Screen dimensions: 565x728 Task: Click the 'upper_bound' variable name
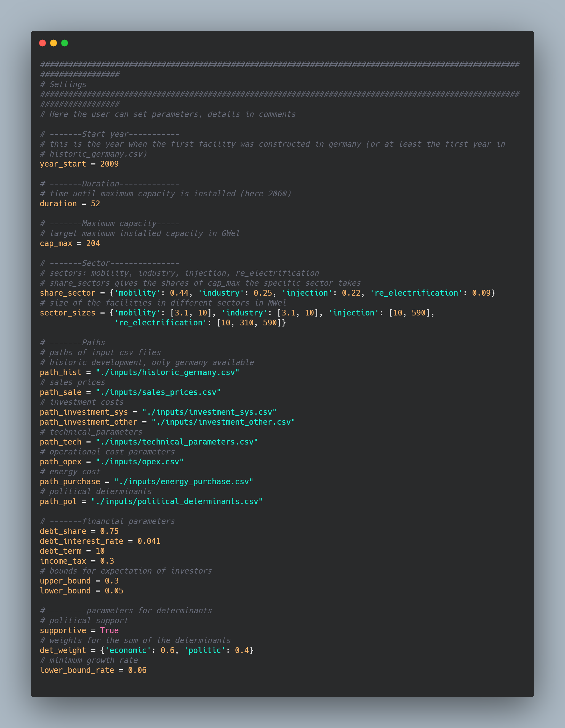[x=65, y=581]
